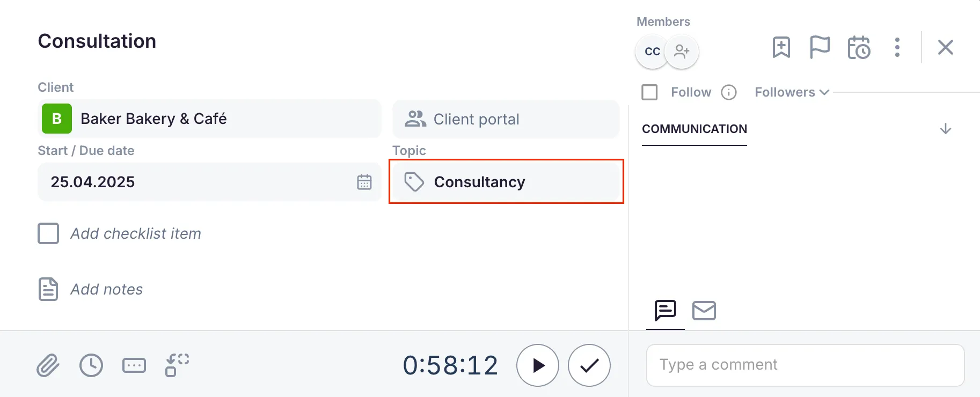The image size is (980, 397).
Task: Click the add bookmark icon
Action: pyautogui.click(x=781, y=47)
